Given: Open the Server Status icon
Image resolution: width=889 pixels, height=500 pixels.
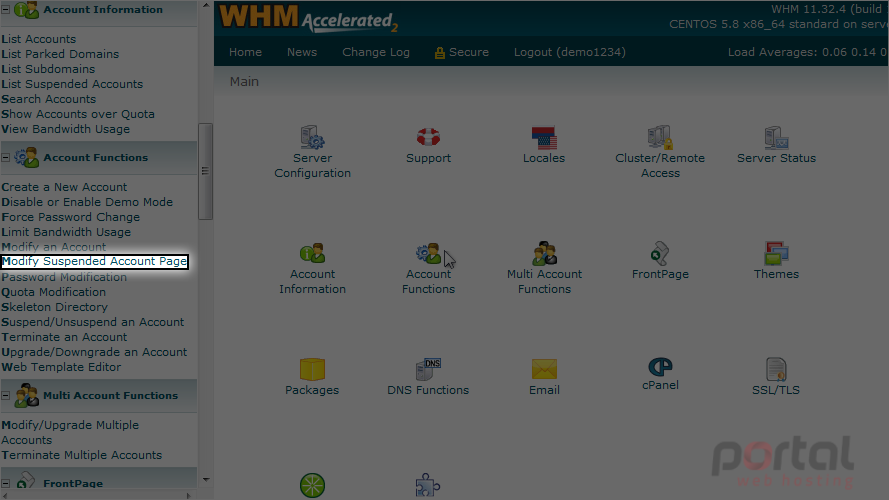Looking at the screenshot, I should [776, 137].
